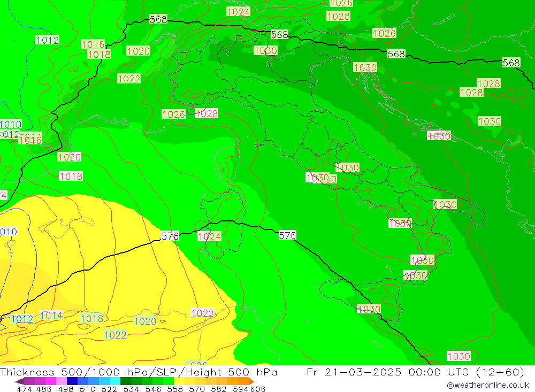Select the legend value 510

(x=87, y=389)
